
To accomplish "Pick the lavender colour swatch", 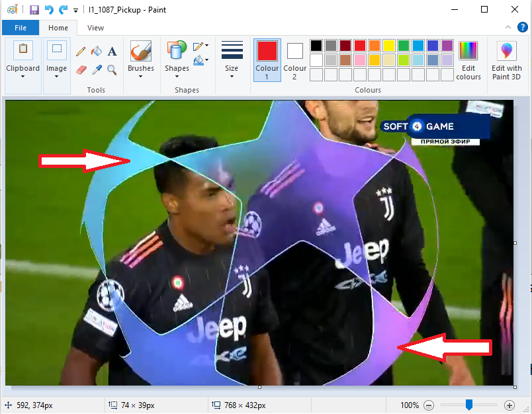I will tap(447, 60).
